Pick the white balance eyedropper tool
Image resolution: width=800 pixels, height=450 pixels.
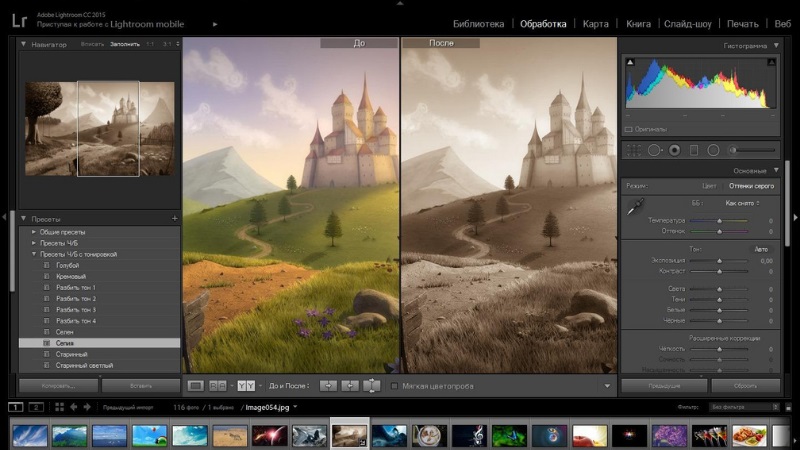(636, 206)
